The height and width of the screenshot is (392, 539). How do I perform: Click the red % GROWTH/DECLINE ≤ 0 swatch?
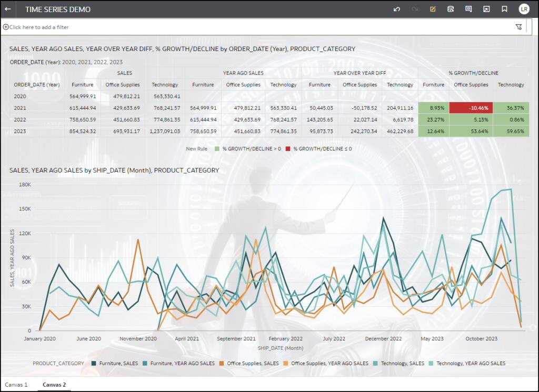[287, 149]
